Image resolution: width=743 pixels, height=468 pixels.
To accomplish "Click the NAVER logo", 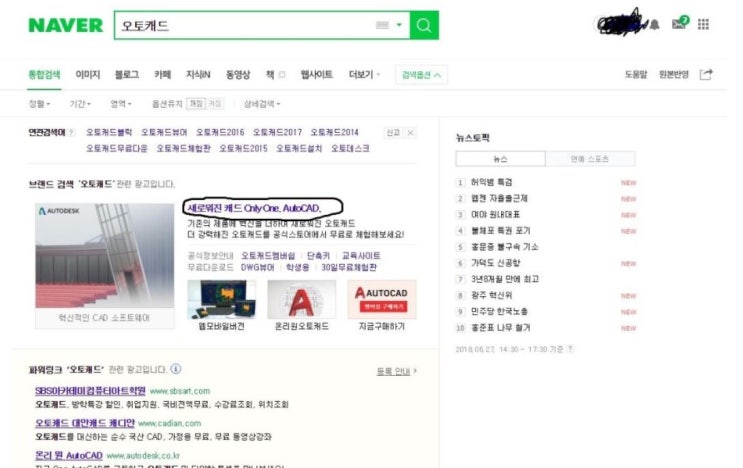I will (66, 25).
